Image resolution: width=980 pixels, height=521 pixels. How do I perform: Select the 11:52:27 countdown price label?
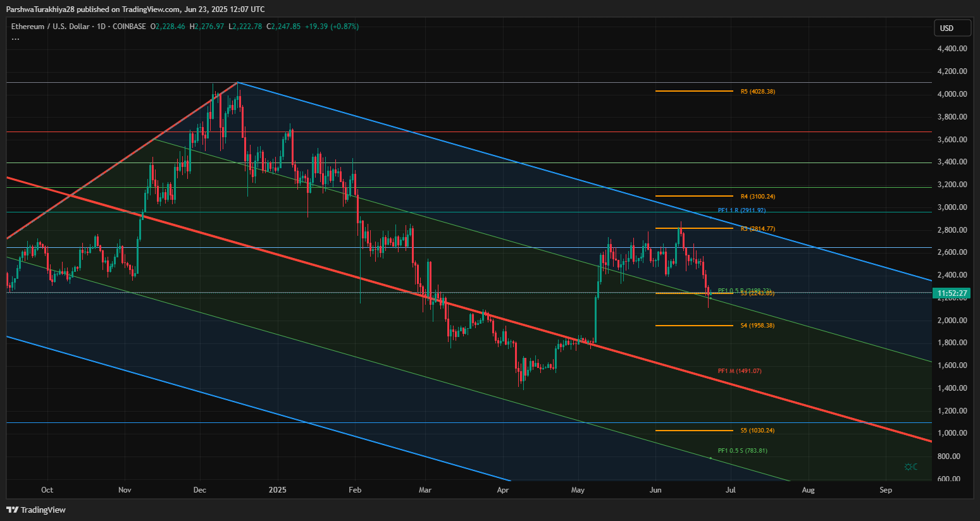coord(952,293)
